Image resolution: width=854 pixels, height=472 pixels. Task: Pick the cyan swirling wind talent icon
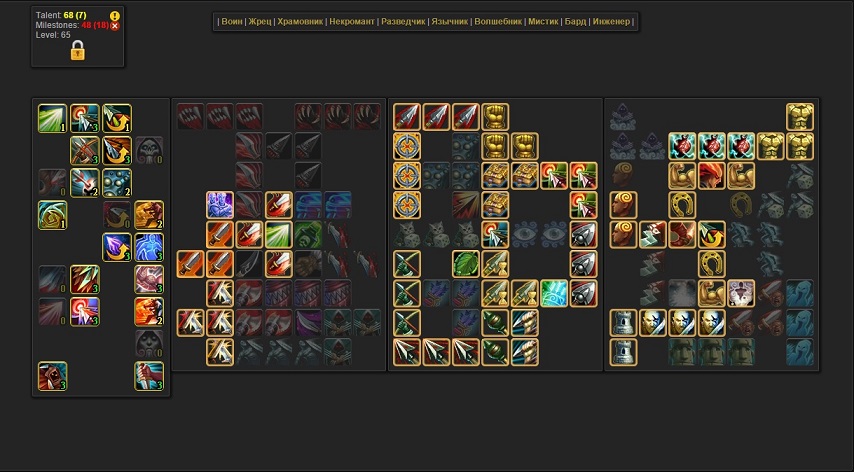(x=554, y=293)
